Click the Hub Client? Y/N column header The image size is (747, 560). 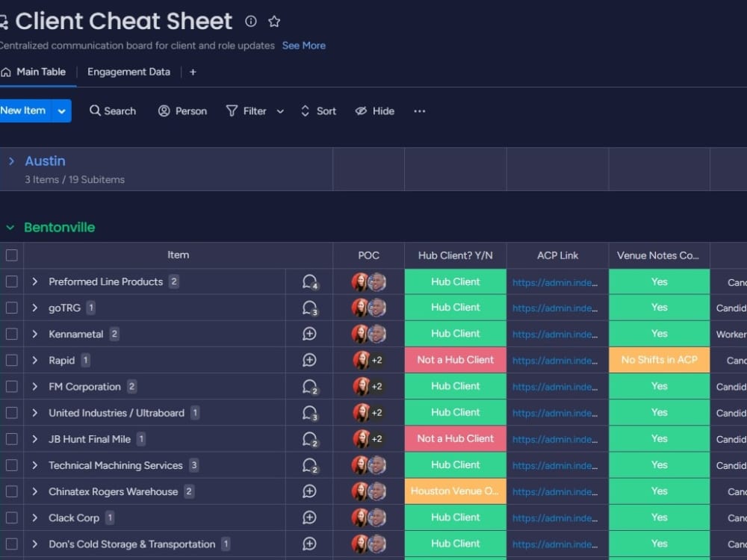coord(456,255)
